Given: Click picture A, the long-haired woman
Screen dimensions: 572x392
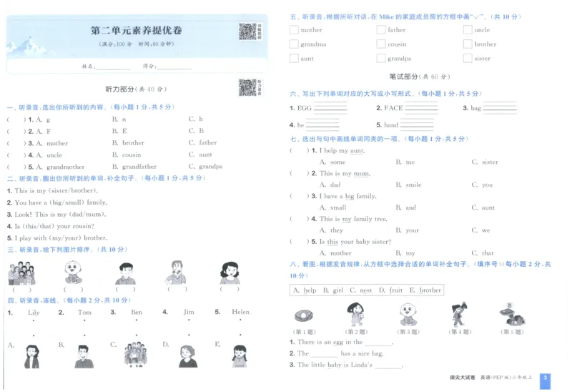Looking at the screenshot, I should 32,357.
